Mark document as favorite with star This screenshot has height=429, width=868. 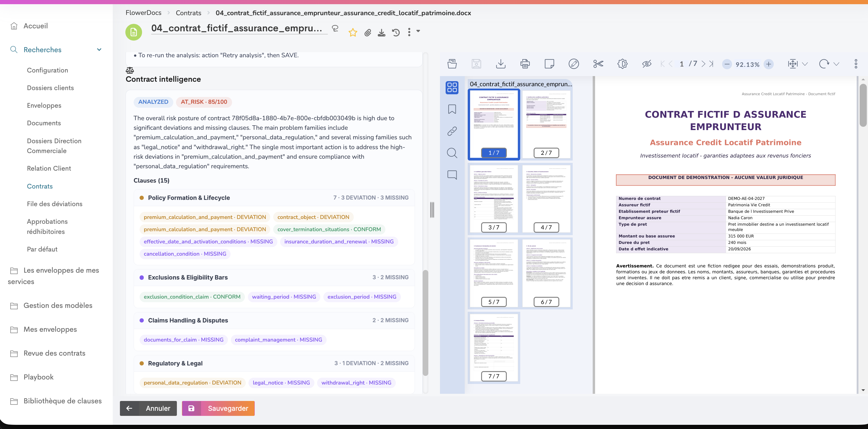tap(353, 32)
